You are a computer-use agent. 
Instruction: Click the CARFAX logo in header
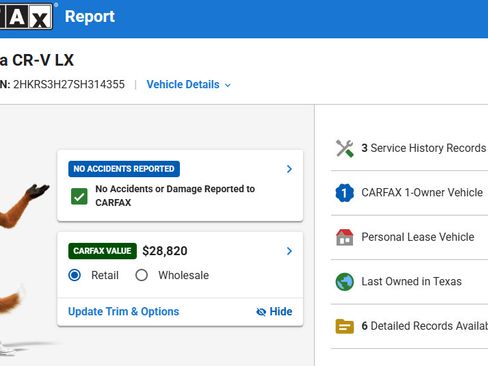pos(26,16)
